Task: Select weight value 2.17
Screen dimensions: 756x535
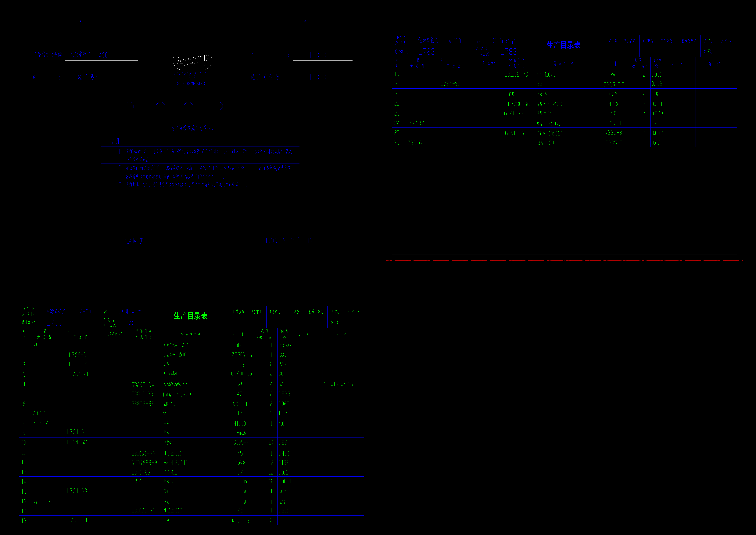Action: [x=282, y=364]
